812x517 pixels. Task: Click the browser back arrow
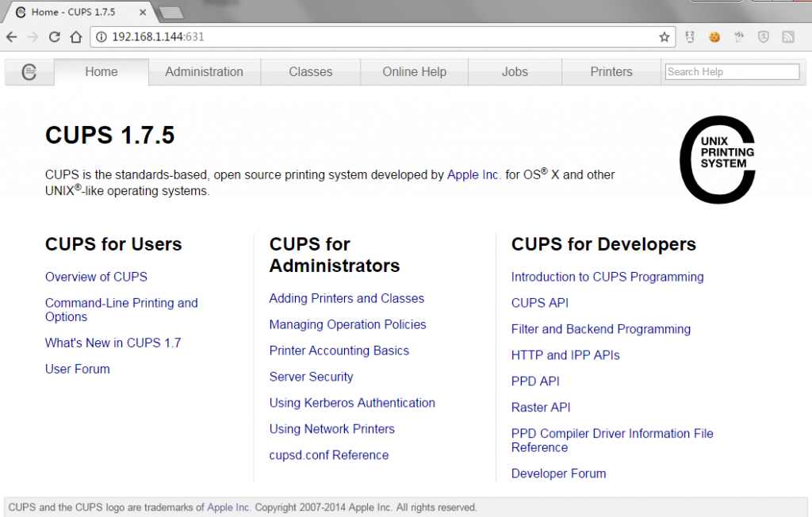[11, 36]
